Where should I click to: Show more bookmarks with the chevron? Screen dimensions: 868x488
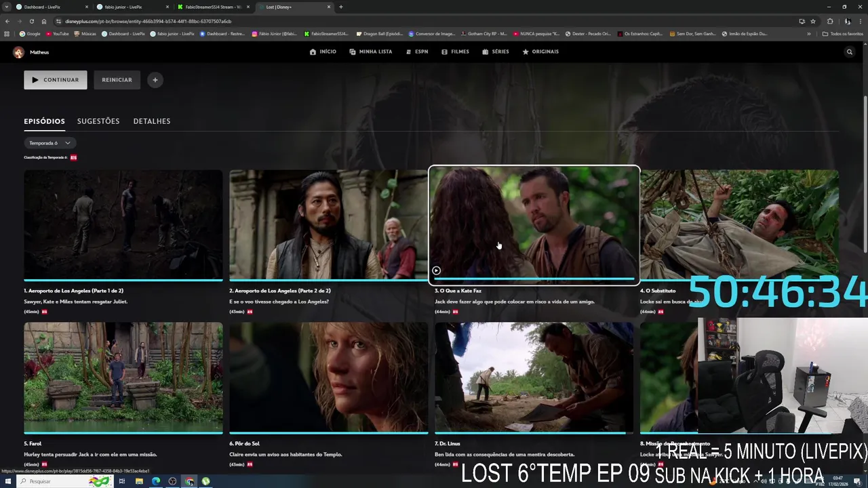(x=809, y=33)
